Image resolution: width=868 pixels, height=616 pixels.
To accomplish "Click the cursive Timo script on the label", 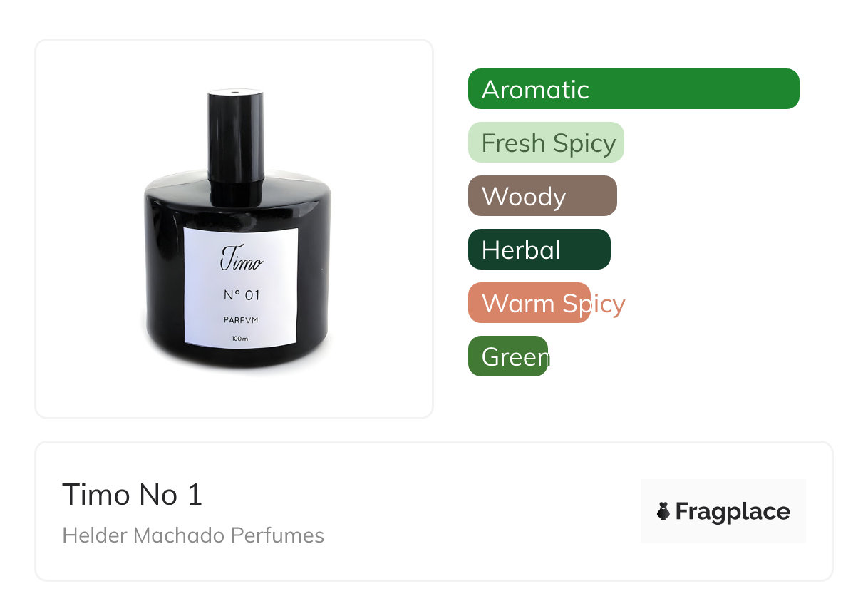I will point(241,260).
